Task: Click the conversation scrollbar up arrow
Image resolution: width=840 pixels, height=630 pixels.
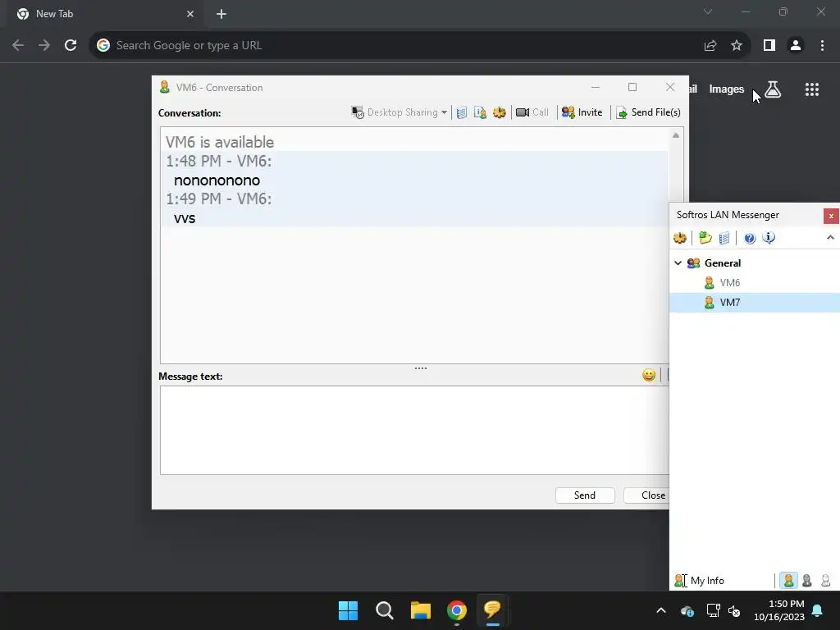Action: 676,135
